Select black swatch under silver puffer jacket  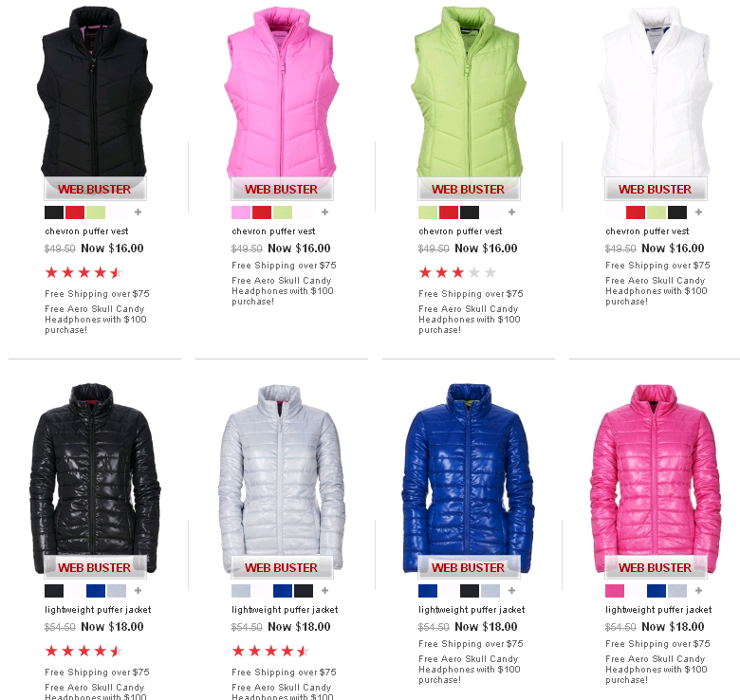[x=303, y=591]
